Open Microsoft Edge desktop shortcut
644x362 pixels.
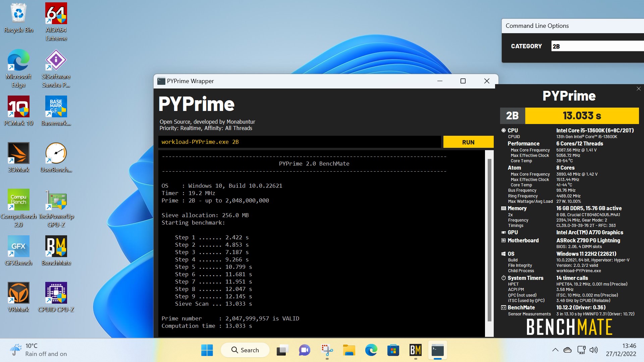[18, 69]
